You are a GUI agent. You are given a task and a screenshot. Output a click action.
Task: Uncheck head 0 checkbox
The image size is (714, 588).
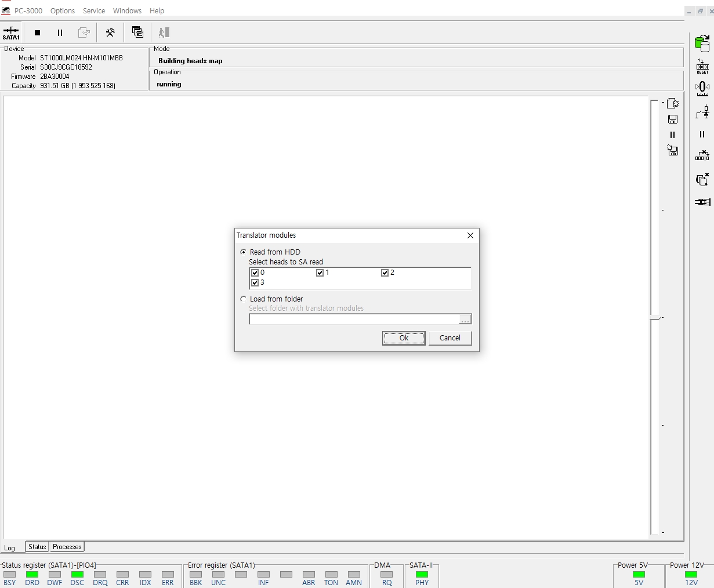click(x=255, y=273)
